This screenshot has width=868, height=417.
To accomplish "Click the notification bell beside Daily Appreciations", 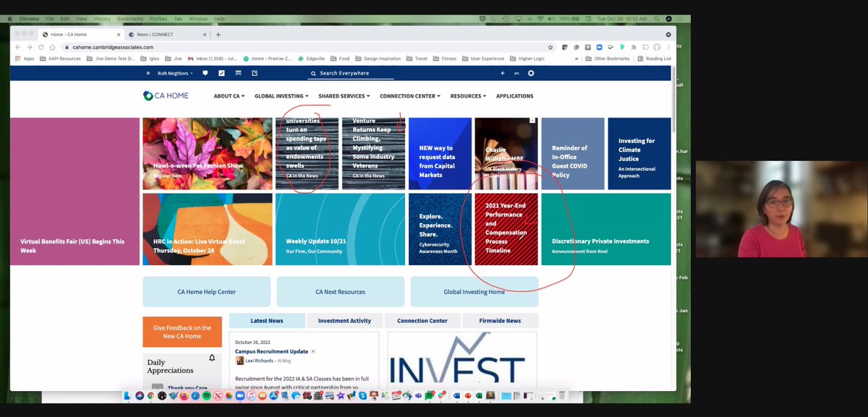I will [212, 358].
